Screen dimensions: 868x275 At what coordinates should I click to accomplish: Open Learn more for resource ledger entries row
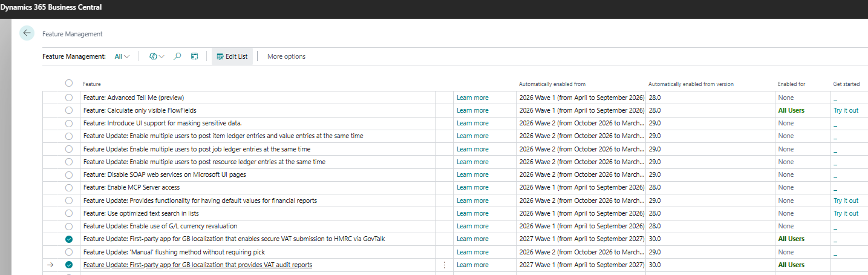[472, 162]
